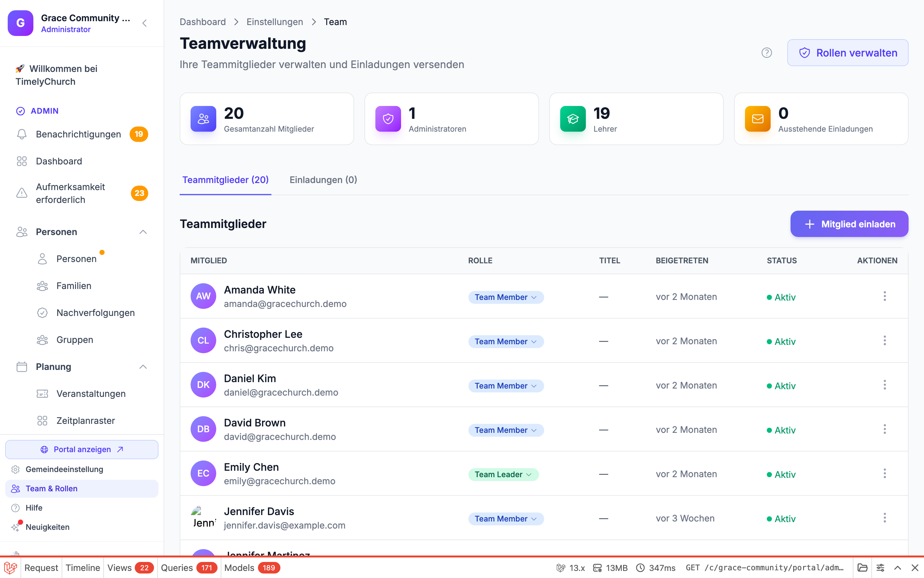Open Emily Chen's Team Leader role dropdown
The width and height of the screenshot is (924, 578).
tap(503, 474)
